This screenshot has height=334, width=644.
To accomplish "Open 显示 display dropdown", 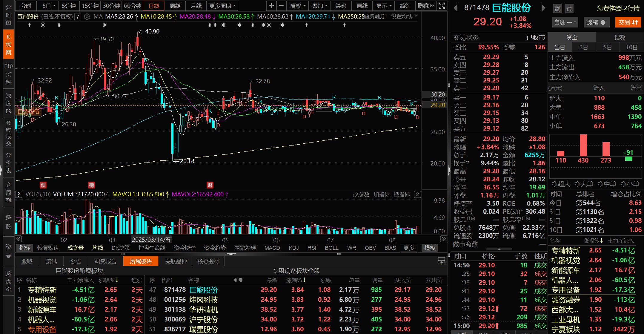I will click(384, 6).
